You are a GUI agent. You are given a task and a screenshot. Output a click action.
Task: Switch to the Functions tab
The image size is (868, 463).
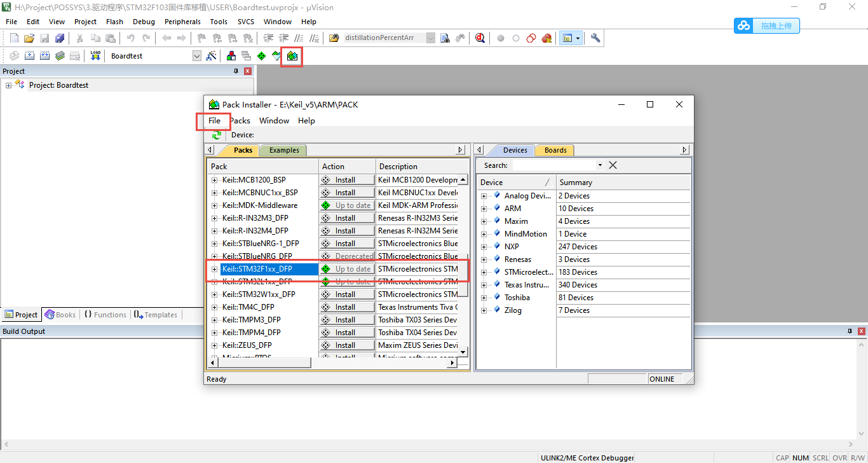pyautogui.click(x=105, y=315)
